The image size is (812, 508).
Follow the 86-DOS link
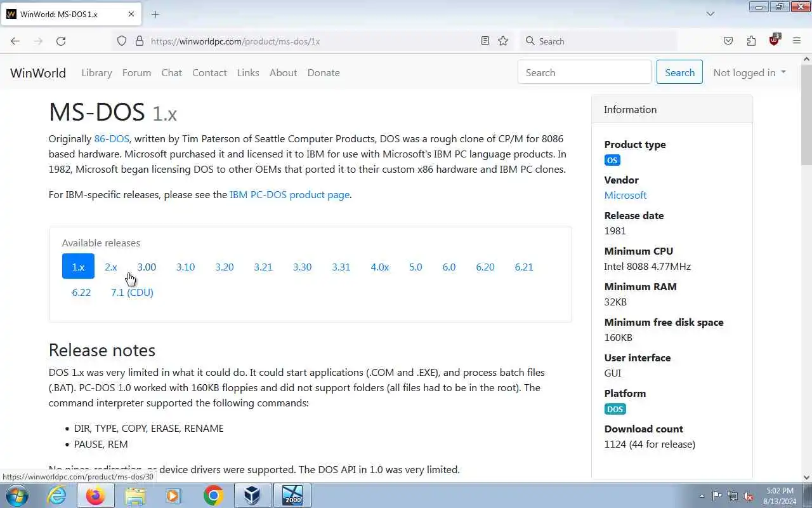(x=112, y=138)
